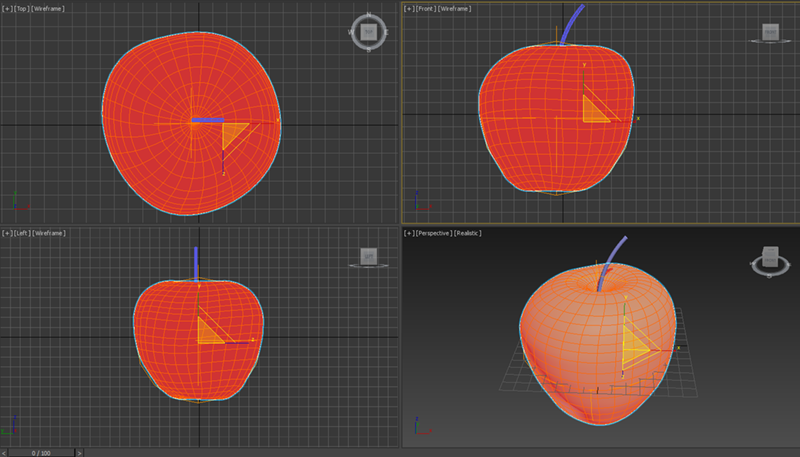Image resolution: width=800 pixels, height=457 pixels.
Task: Click the yellow gizmo triangle in Perspective viewport
Action: (634, 348)
